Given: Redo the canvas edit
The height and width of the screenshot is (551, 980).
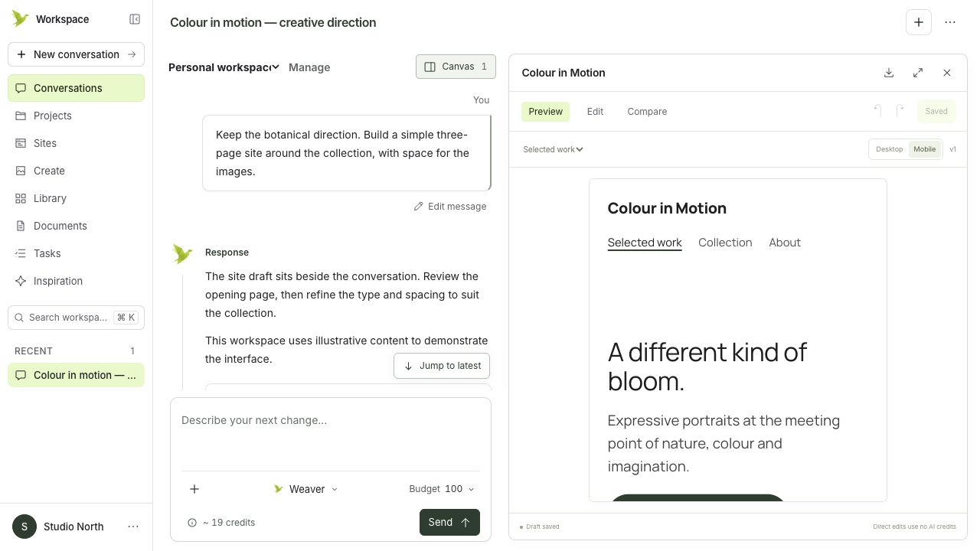Looking at the screenshot, I should pos(900,111).
